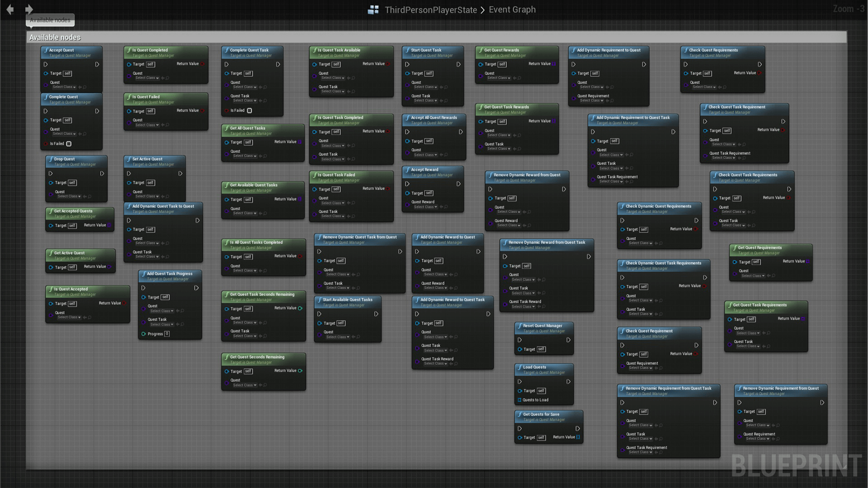Click the Progress value field showing 0
Screen dimensions: 868x488
coord(167,334)
